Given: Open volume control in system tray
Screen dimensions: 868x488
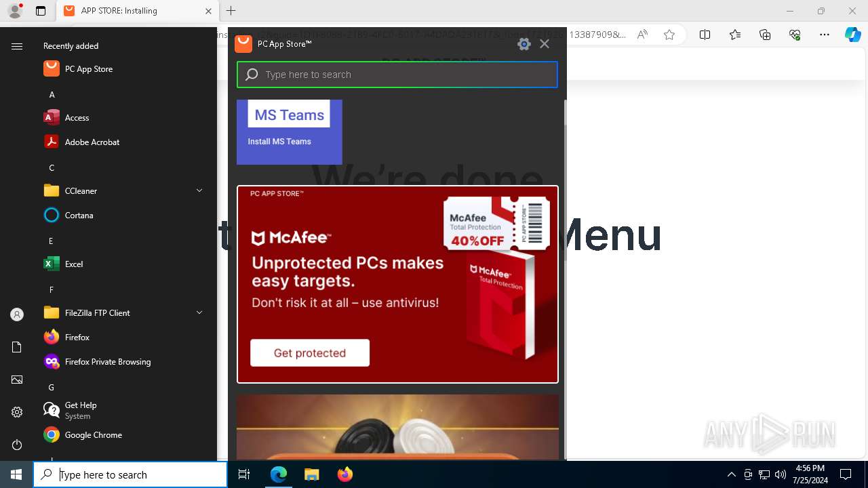Looking at the screenshot, I should (781, 474).
